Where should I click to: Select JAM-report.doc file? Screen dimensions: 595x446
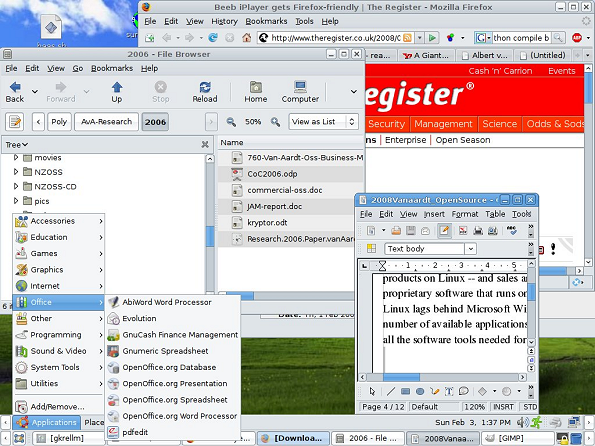pos(274,206)
